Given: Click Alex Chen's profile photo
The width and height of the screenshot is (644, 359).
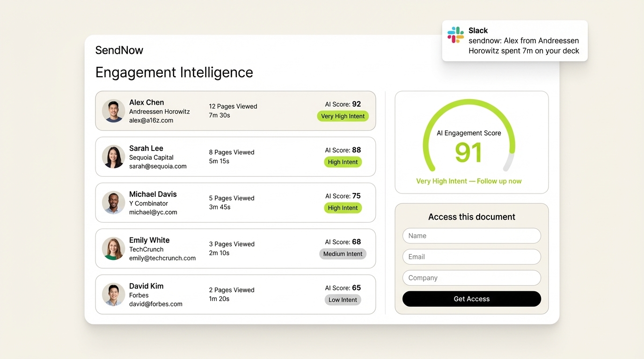Looking at the screenshot, I should click(113, 111).
